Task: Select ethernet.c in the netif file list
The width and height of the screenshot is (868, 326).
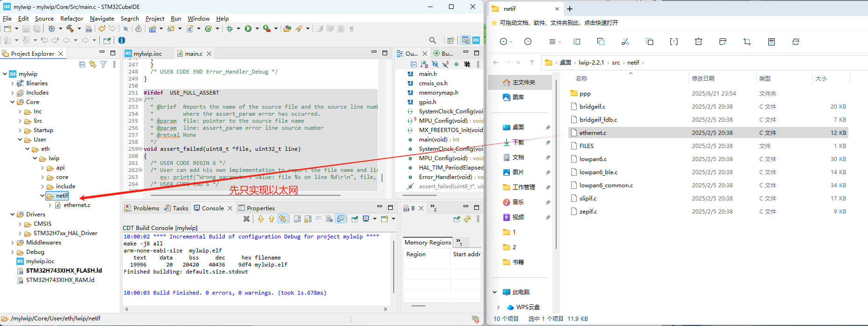Action: [x=593, y=133]
